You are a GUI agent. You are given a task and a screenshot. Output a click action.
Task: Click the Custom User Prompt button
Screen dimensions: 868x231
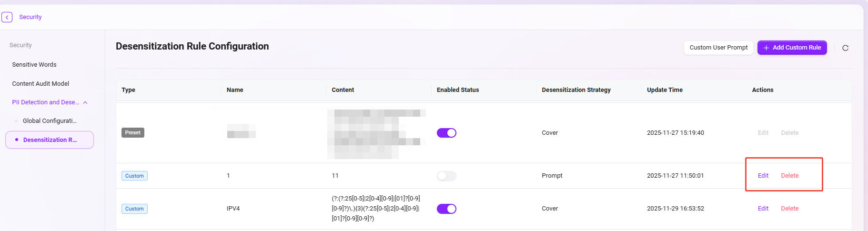718,48
